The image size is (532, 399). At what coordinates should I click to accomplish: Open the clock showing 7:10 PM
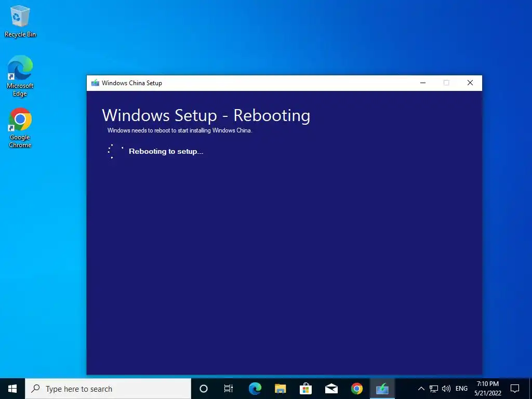488,389
